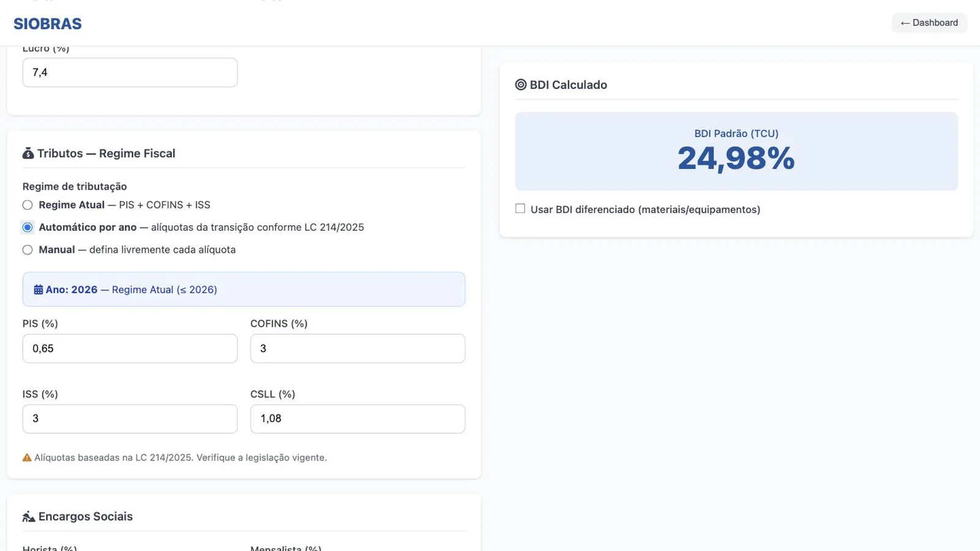Edit the CSLL (%) field
The image size is (980, 551).
pyautogui.click(x=358, y=419)
